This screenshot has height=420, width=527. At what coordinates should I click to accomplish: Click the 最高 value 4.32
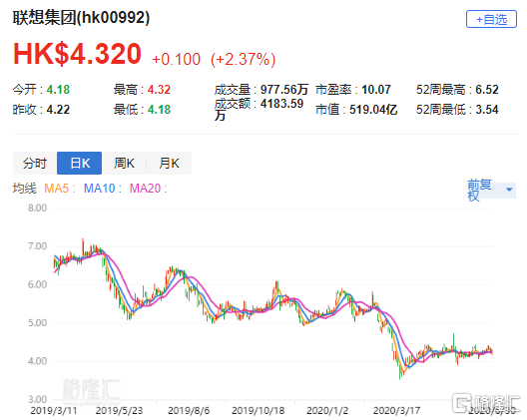click(159, 90)
